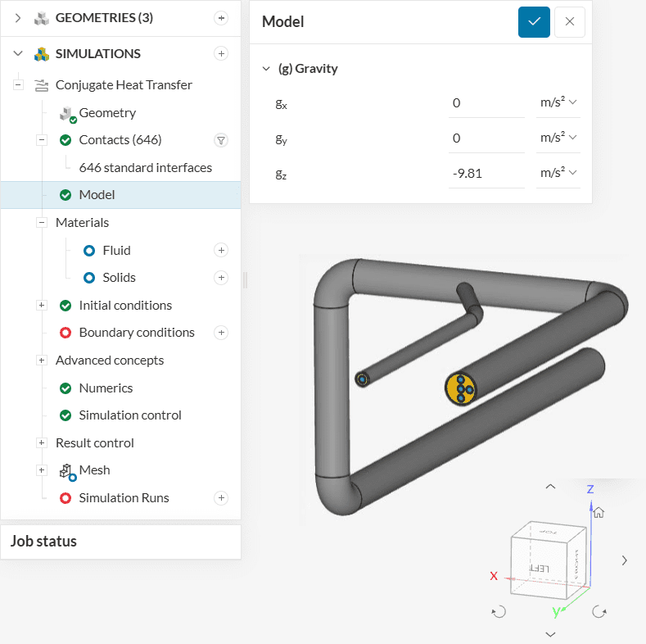This screenshot has width=646, height=644.
Task: Open Simulation control in the tree
Action: (x=129, y=415)
